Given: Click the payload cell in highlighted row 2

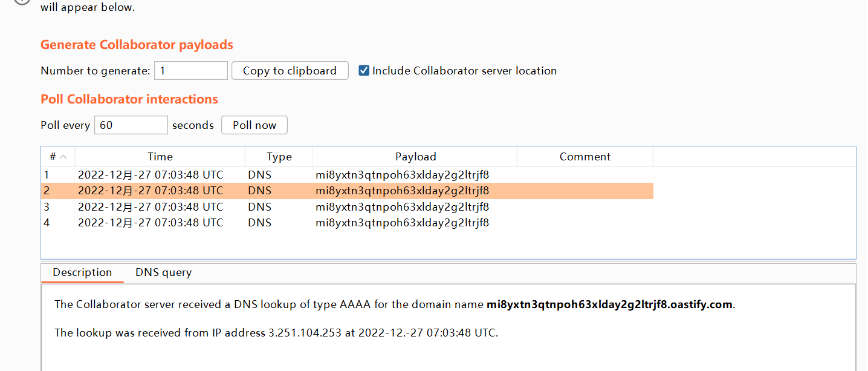Looking at the screenshot, I should click(x=402, y=191).
